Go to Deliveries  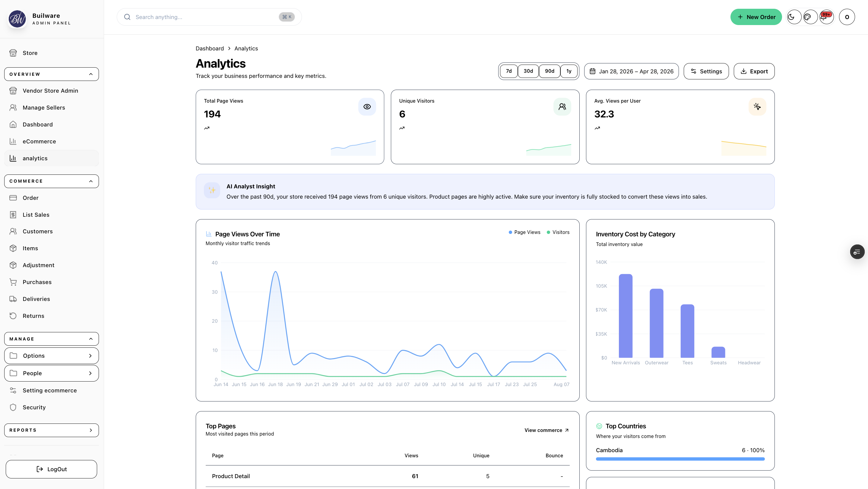(x=52, y=299)
